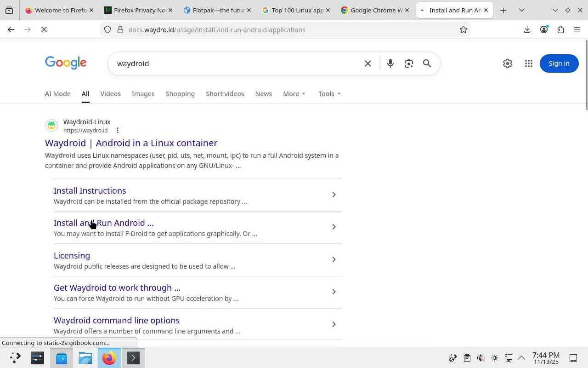Launch Discover software center from taskbar
588x368 pixels.
tap(62, 358)
